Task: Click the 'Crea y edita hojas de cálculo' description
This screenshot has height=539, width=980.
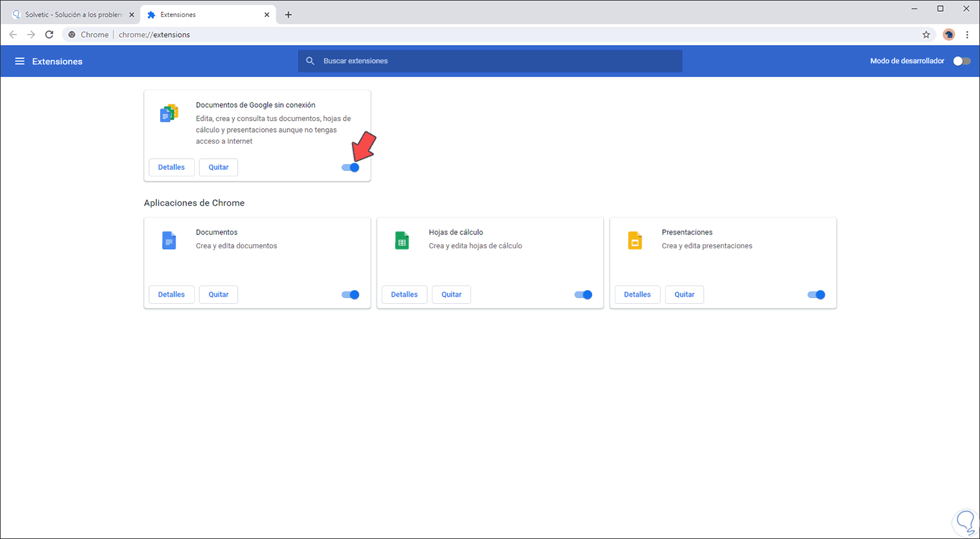Action: point(476,246)
